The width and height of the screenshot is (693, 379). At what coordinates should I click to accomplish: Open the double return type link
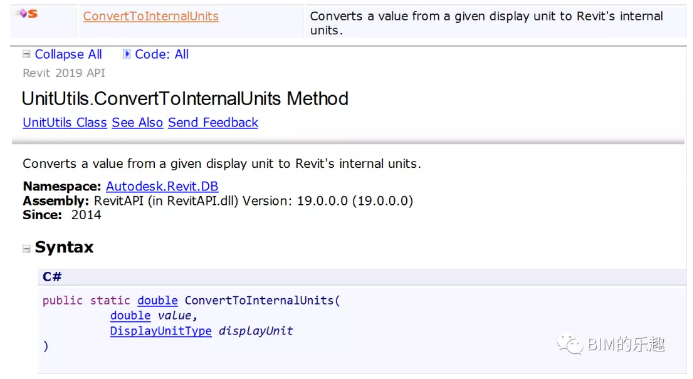click(157, 300)
